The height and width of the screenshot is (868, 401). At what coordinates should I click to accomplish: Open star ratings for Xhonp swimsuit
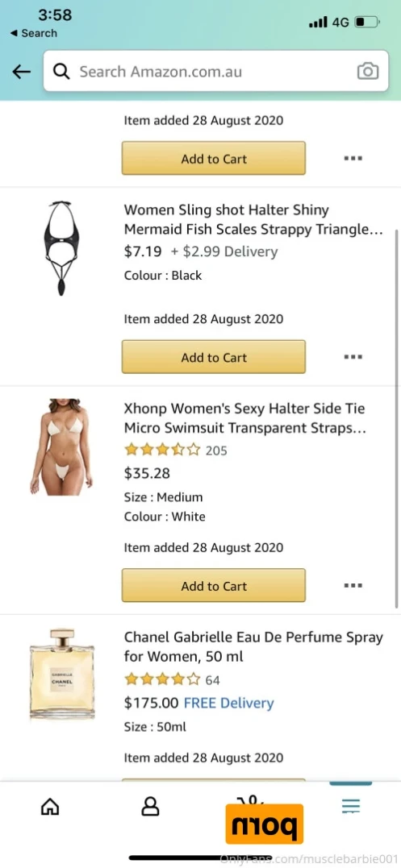(x=161, y=450)
